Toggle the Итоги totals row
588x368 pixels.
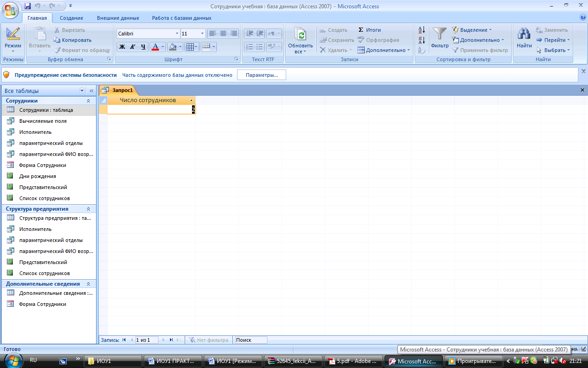[x=369, y=30]
